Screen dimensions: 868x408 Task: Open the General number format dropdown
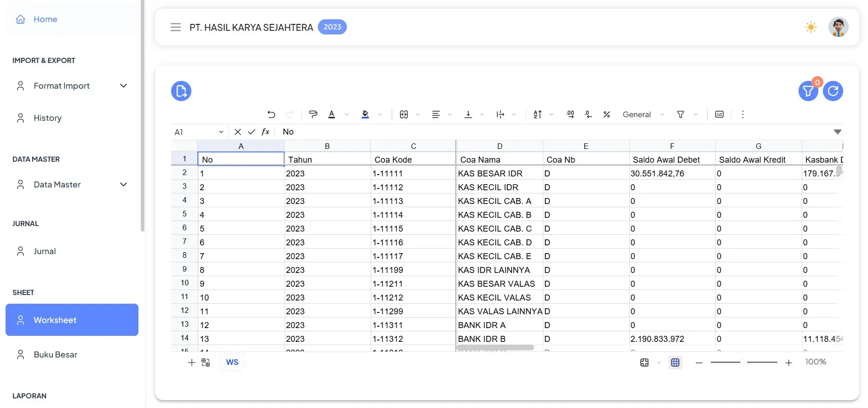(x=644, y=114)
